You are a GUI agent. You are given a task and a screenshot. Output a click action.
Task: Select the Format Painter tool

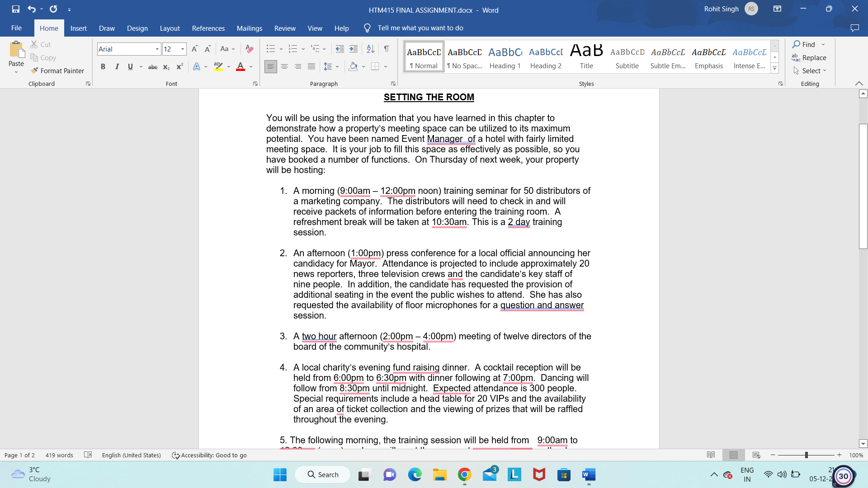click(x=58, y=70)
